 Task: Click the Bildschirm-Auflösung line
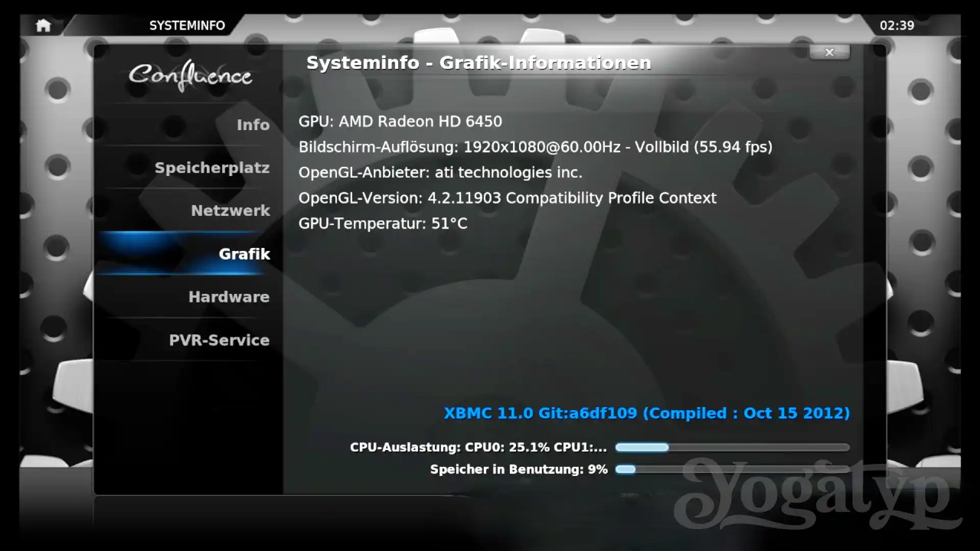tap(535, 147)
